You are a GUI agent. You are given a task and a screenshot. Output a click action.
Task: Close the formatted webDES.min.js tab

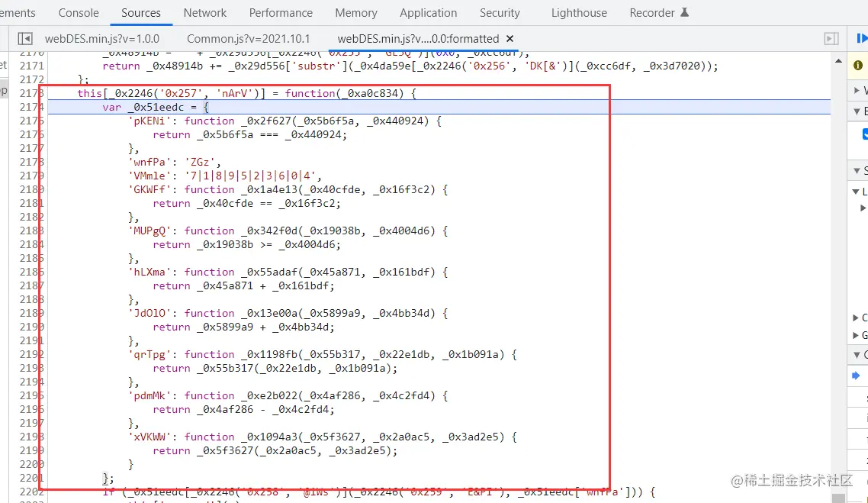(510, 39)
